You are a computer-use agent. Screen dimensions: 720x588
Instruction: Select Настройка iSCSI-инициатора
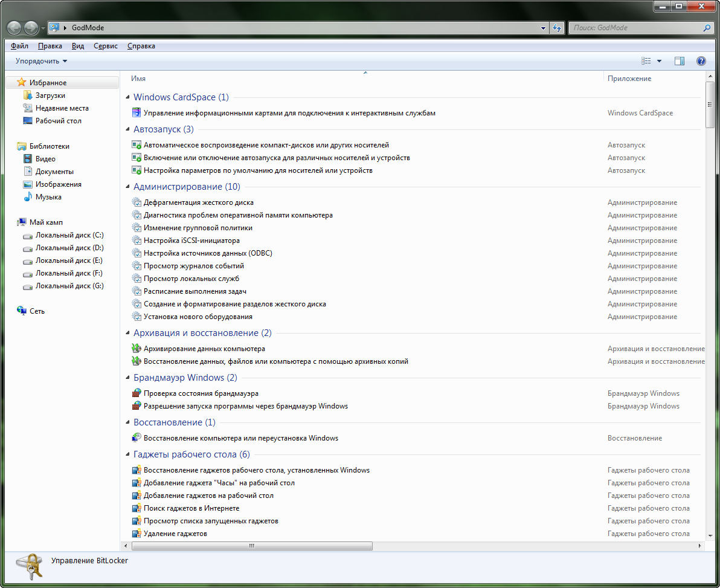pyautogui.click(x=191, y=241)
